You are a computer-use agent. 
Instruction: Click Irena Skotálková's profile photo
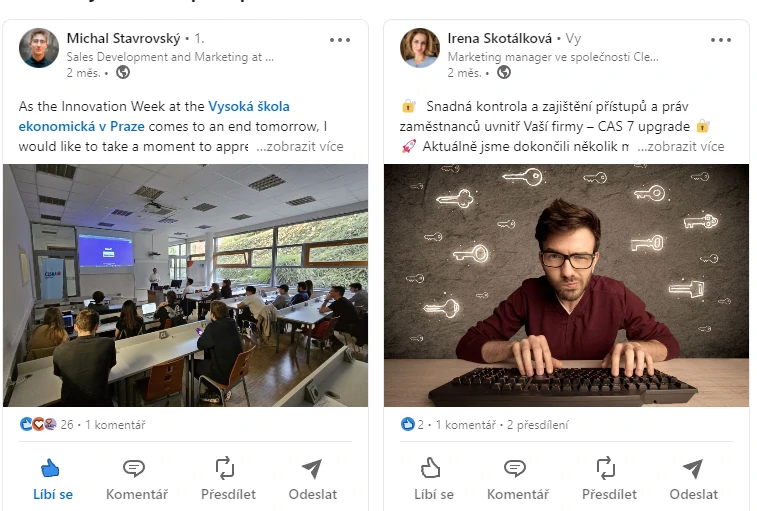click(420, 48)
